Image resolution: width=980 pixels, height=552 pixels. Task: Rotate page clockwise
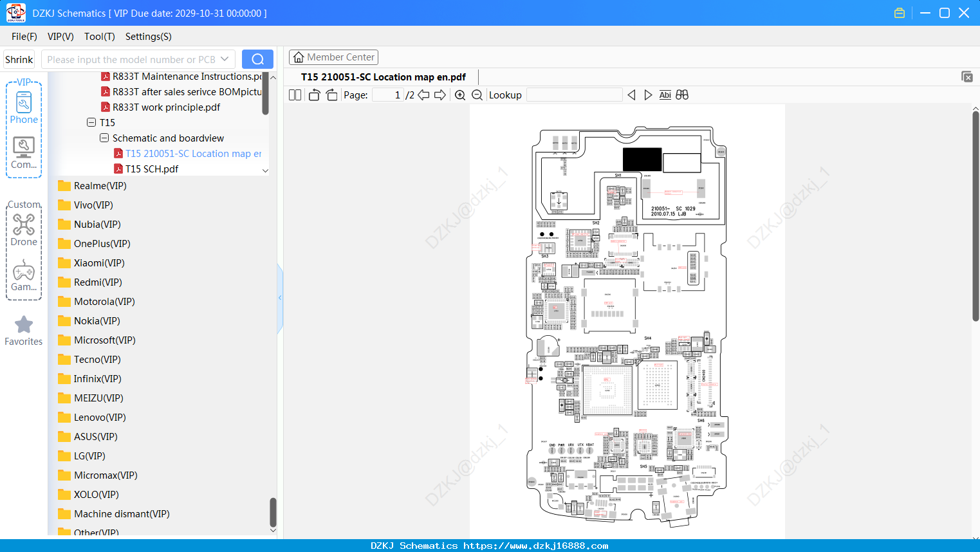[331, 95]
